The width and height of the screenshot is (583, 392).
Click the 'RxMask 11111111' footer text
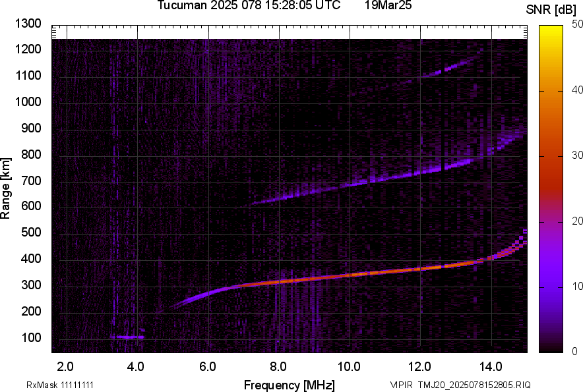[60, 385]
